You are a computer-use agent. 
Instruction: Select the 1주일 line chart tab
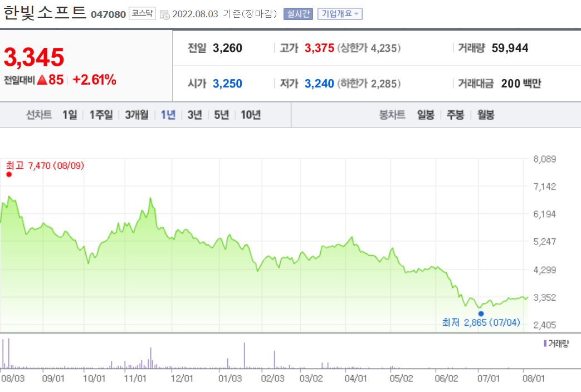[x=101, y=115]
